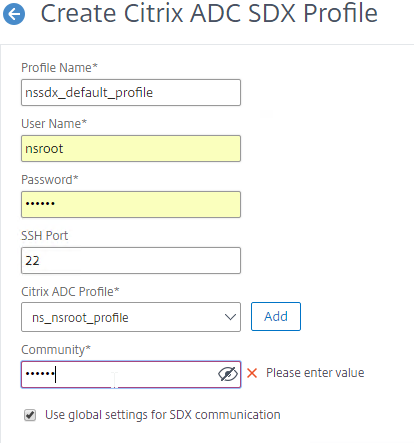Click the Citrix ADC Profile* label
The height and width of the screenshot is (443, 414).
pos(70,292)
